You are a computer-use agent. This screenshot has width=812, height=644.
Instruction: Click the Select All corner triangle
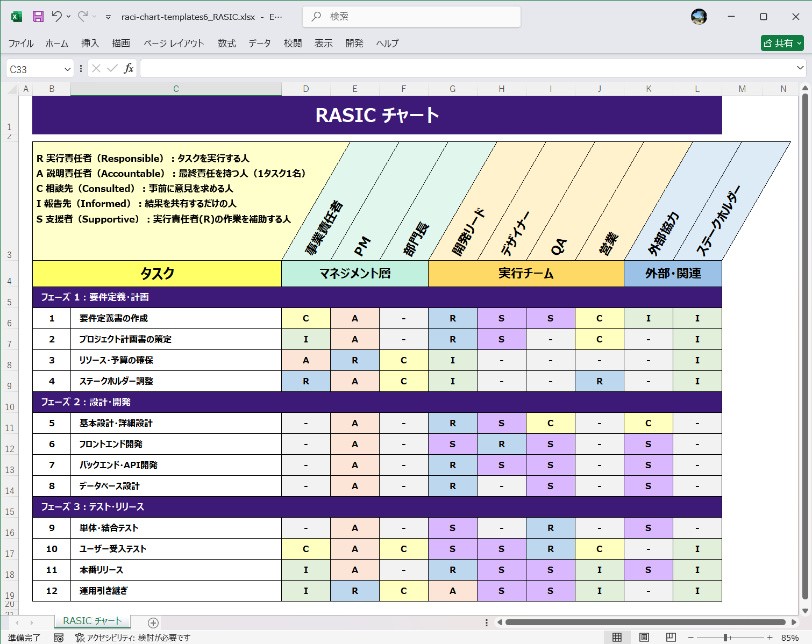12,89
